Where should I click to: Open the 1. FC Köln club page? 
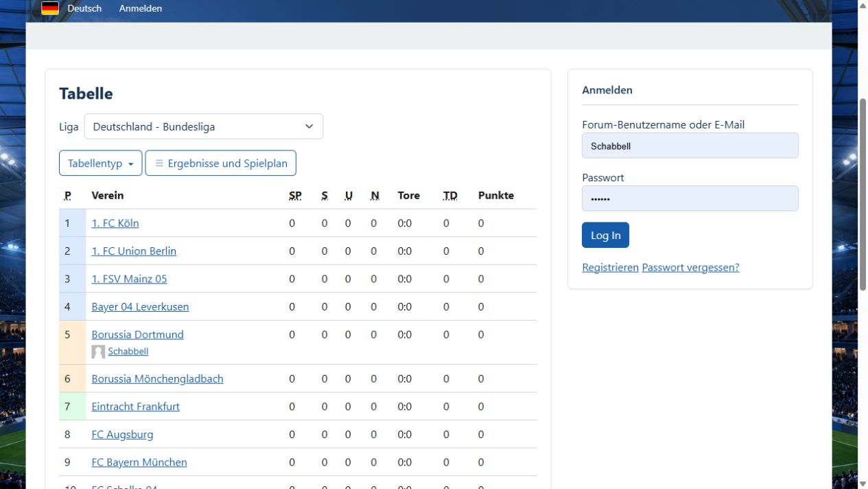tap(115, 223)
